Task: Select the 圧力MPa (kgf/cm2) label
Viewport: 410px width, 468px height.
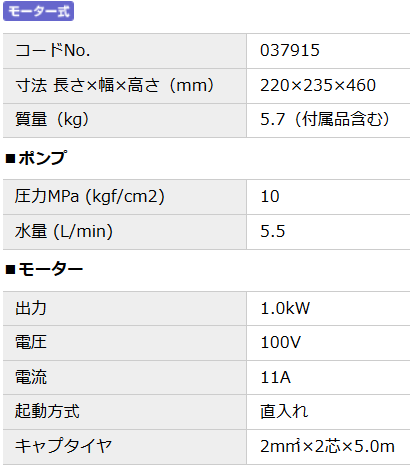Action: [90, 196]
